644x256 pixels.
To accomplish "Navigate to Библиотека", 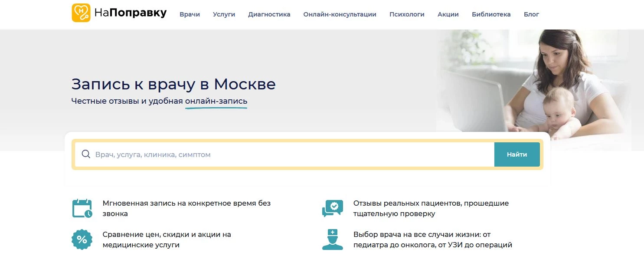I will (x=490, y=14).
